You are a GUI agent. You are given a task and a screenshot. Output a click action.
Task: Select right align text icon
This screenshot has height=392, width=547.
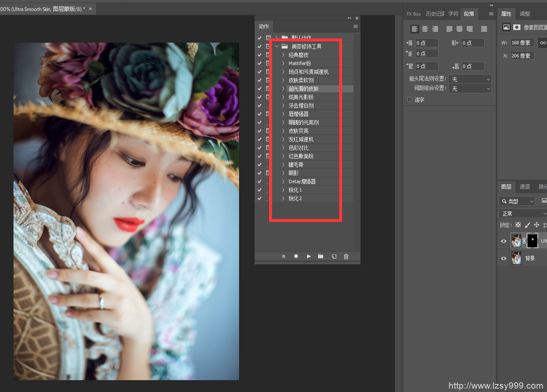click(435, 29)
